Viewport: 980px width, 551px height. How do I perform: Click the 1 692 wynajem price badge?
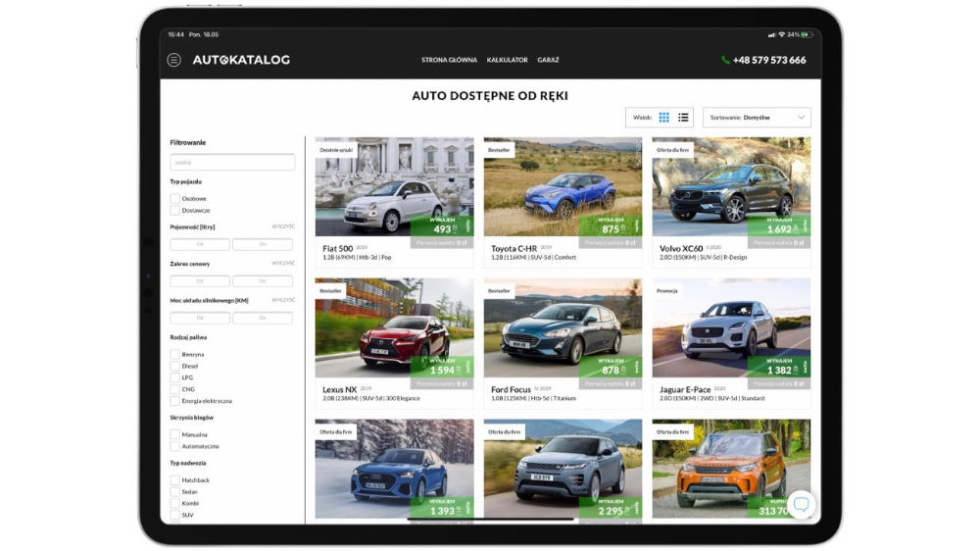779,225
